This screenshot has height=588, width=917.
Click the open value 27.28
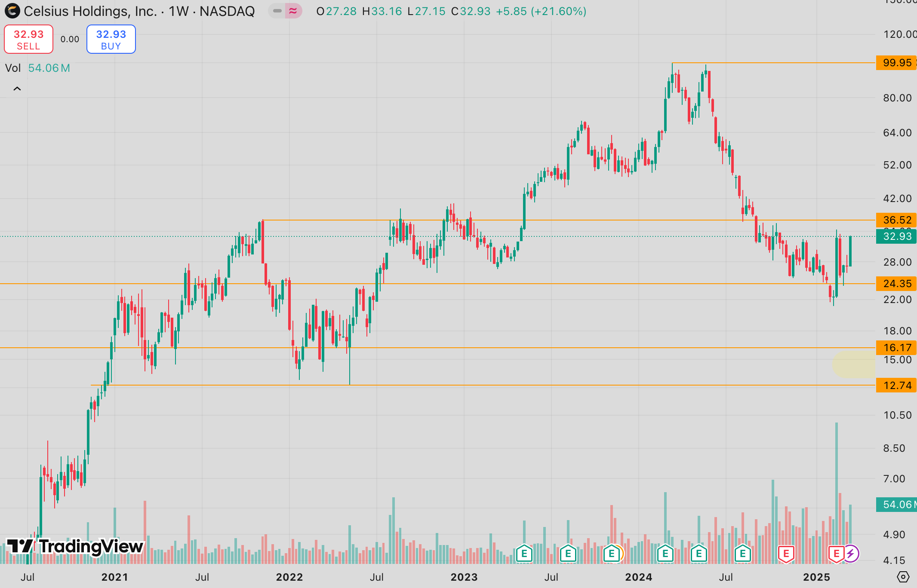coord(341,11)
